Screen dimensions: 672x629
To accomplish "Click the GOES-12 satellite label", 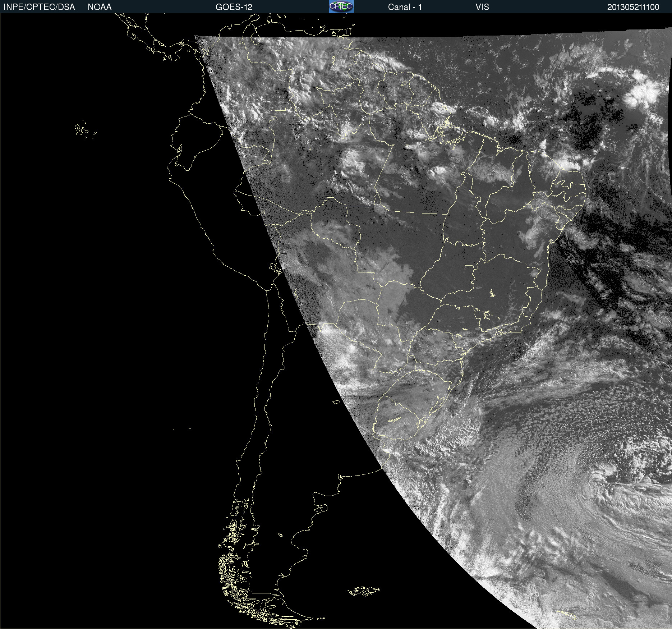I will 234,7.
